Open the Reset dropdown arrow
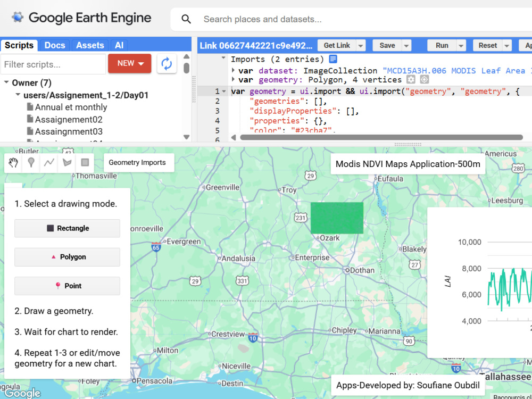Viewport: 532px width, 399px height. [x=507, y=45]
